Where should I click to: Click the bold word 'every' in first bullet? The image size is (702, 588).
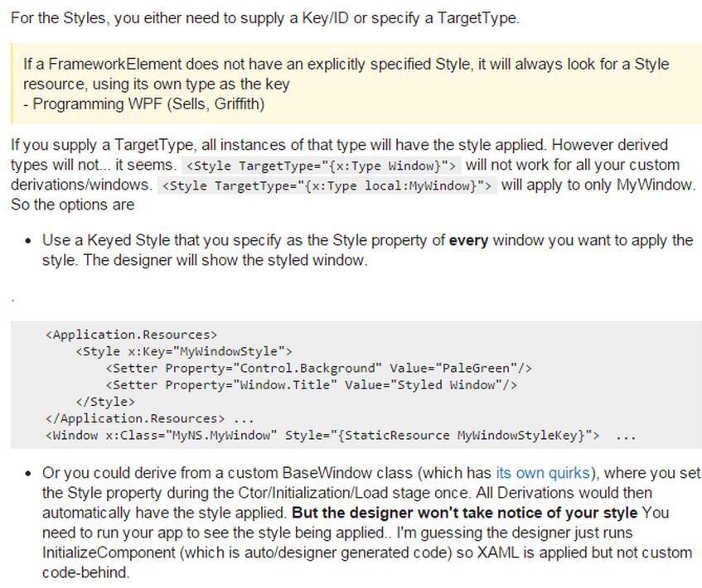coord(468,240)
